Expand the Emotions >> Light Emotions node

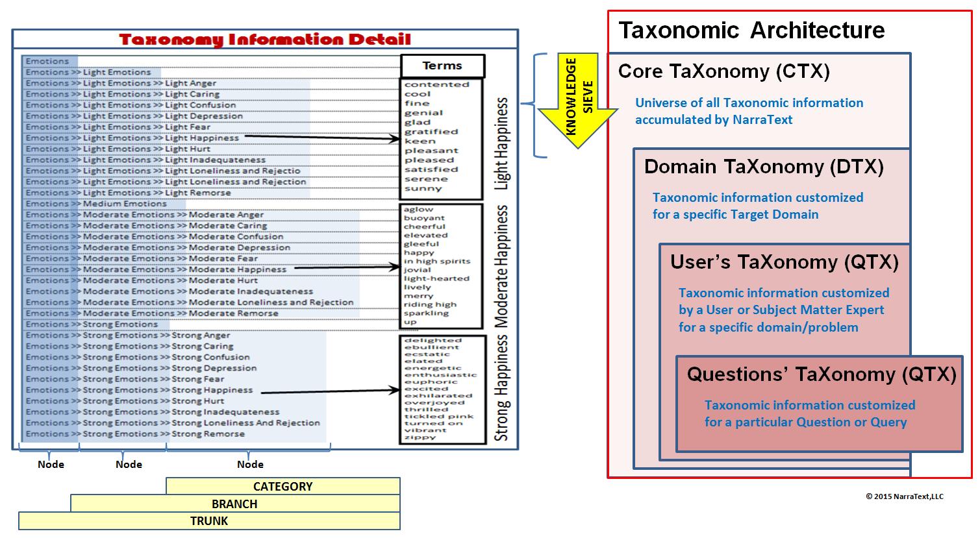point(88,72)
